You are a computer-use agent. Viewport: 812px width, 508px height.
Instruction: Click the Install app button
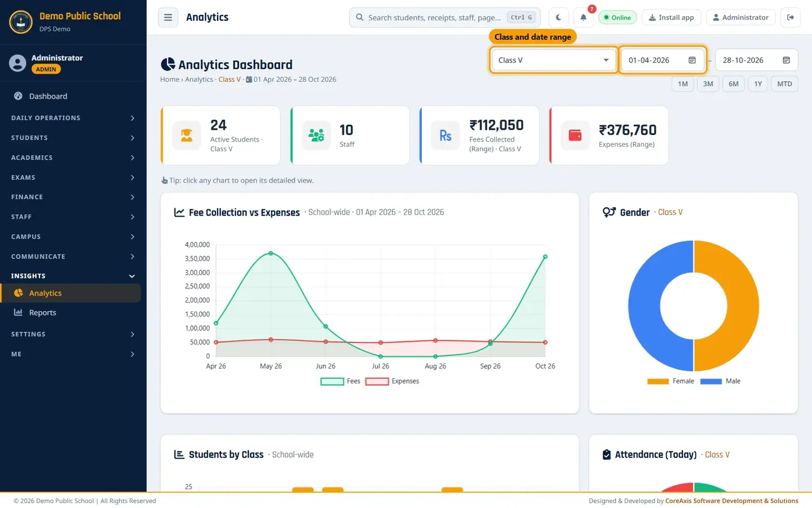(671, 17)
